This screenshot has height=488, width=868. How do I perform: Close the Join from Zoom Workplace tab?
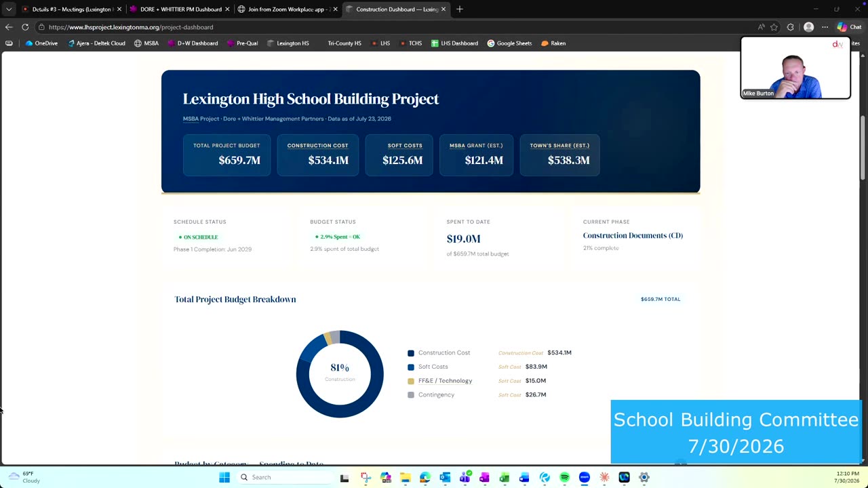click(335, 9)
